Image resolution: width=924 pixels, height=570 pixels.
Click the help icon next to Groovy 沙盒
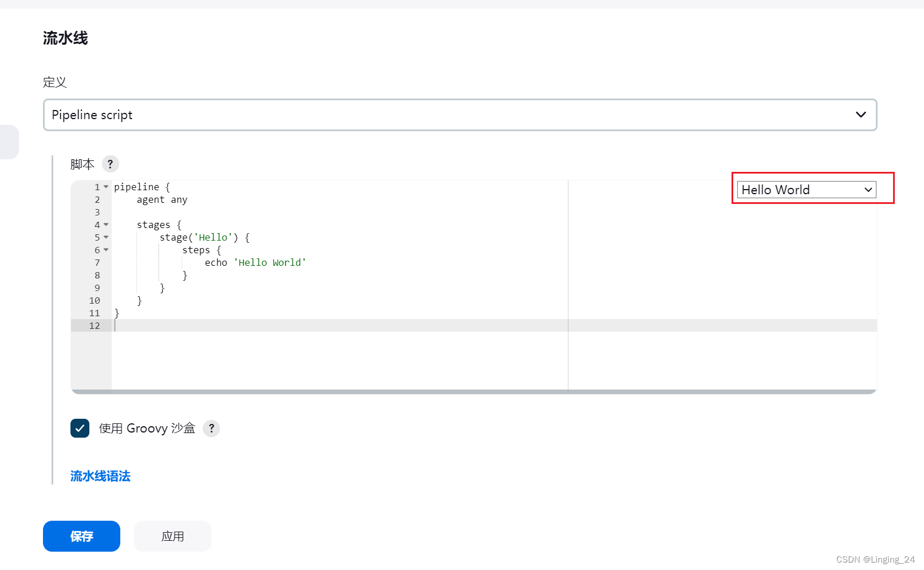pos(211,428)
